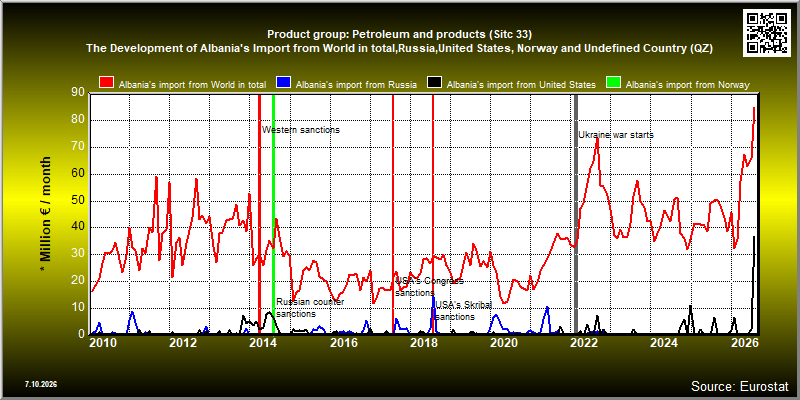
Task: Select legend label "Albania's import from United States"
Action: click(520, 85)
